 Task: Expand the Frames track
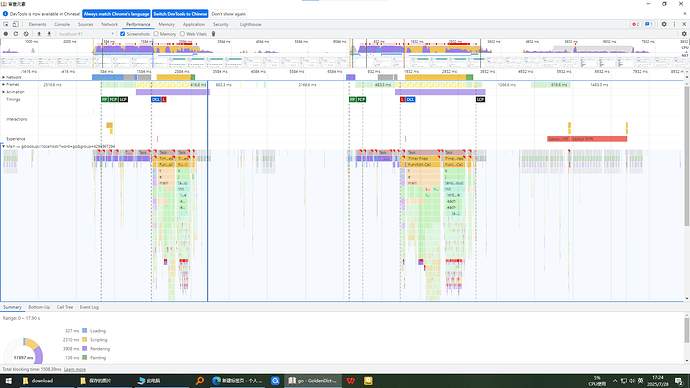(4, 84)
